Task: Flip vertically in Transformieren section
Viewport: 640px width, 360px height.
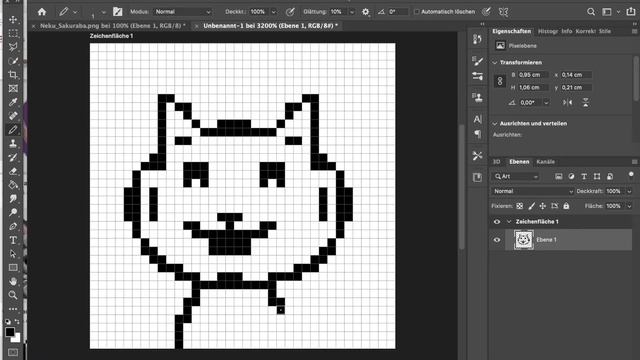Action: point(585,102)
